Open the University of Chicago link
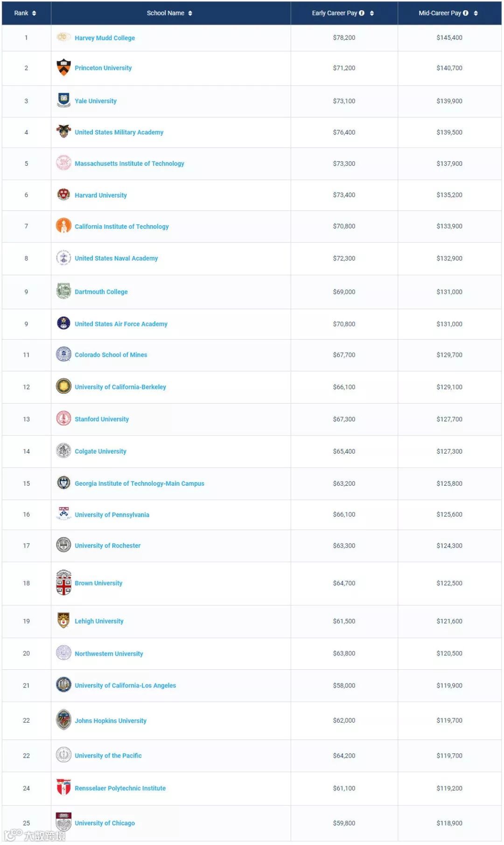Image resolution: width=504 pixels, height=845 pixels. (x=105, y=823)
